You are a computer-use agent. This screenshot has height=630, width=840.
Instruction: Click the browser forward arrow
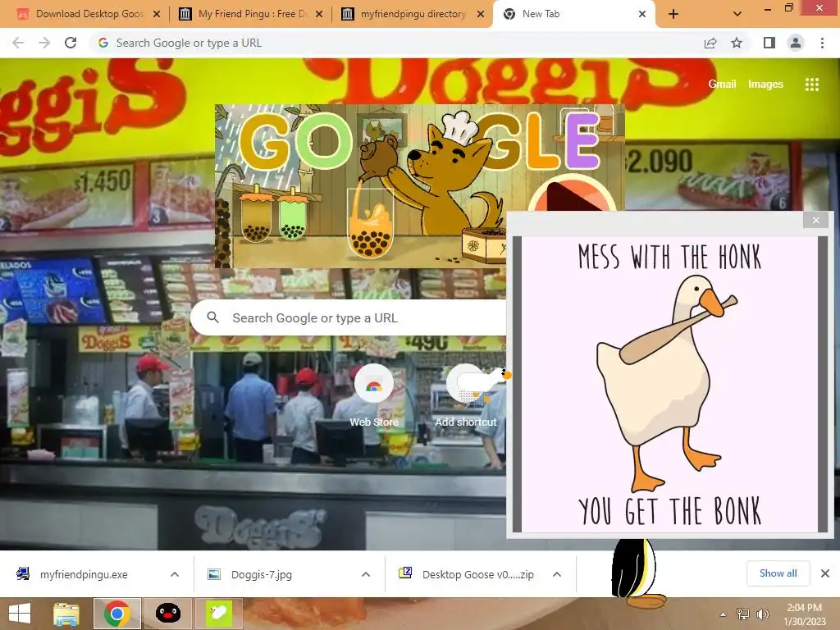44,43
